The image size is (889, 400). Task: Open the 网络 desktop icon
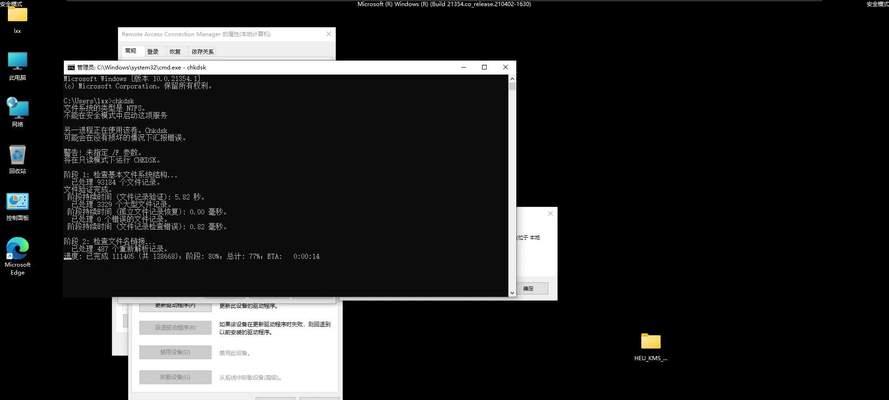tap(17, 112)
